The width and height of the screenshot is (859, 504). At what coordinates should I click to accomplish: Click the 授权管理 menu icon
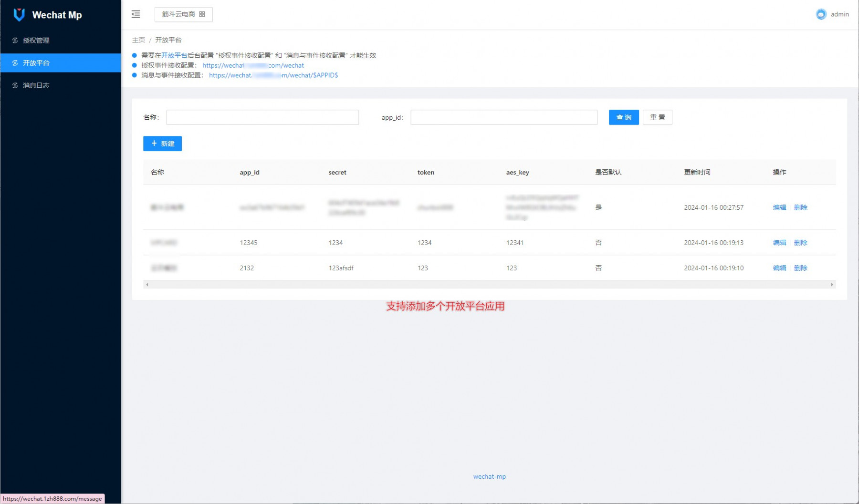point(15,41)
